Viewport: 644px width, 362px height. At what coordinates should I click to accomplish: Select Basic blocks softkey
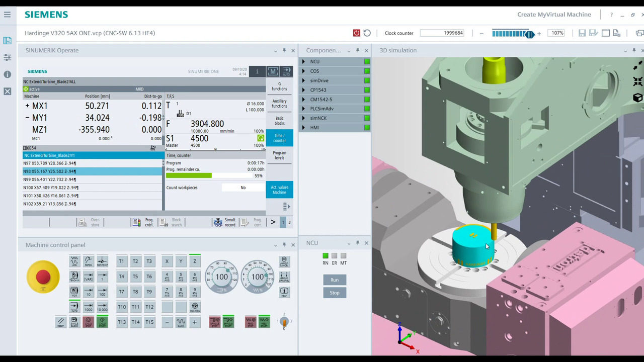pyautogui.click(x=279, y=121)
